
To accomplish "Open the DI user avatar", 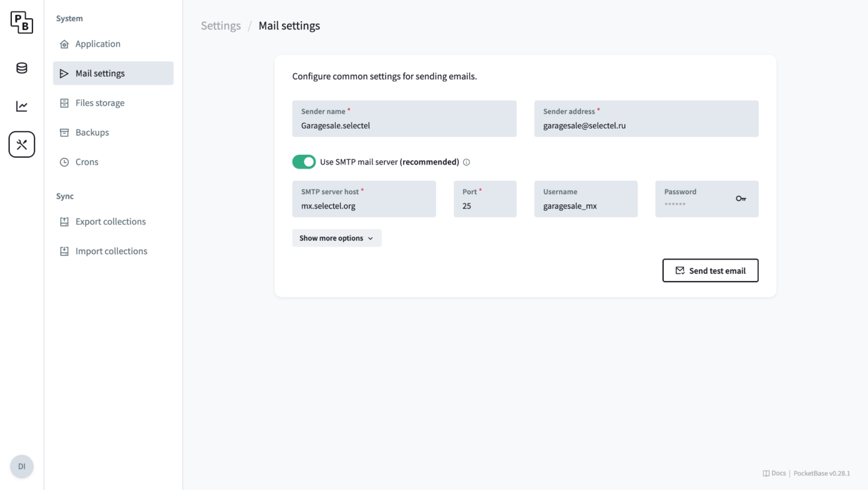I will click(22, 467).
